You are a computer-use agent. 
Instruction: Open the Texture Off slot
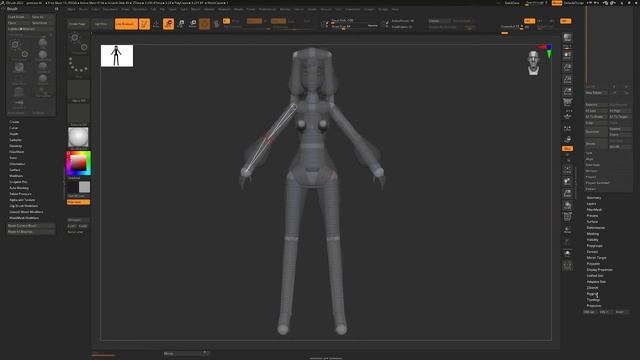[x=78, y=114]
